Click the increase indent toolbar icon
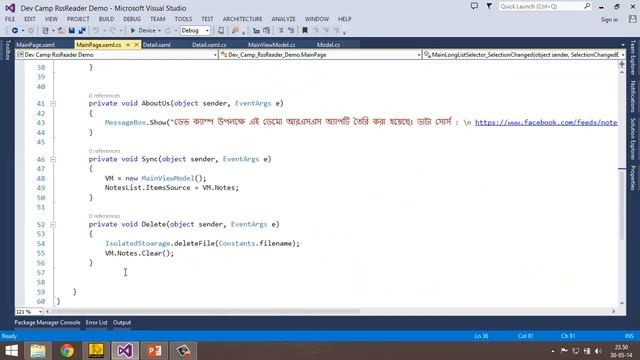The width and height of the screenshot is (640, 360). click(291, 31)
